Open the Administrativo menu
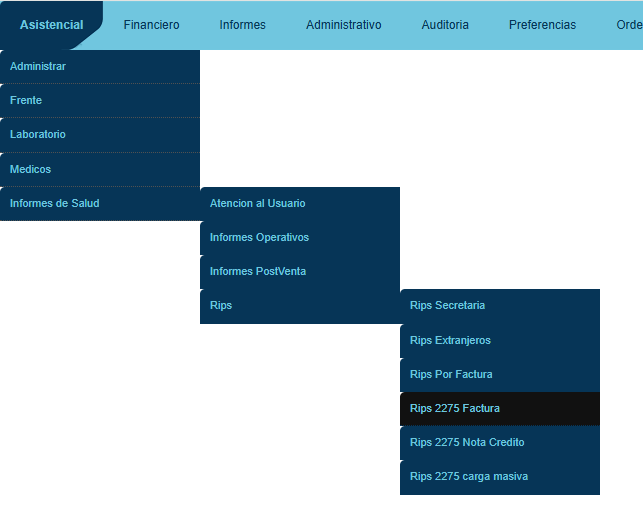This screenshot has height=522, width=643. click(x=343, y=25)
